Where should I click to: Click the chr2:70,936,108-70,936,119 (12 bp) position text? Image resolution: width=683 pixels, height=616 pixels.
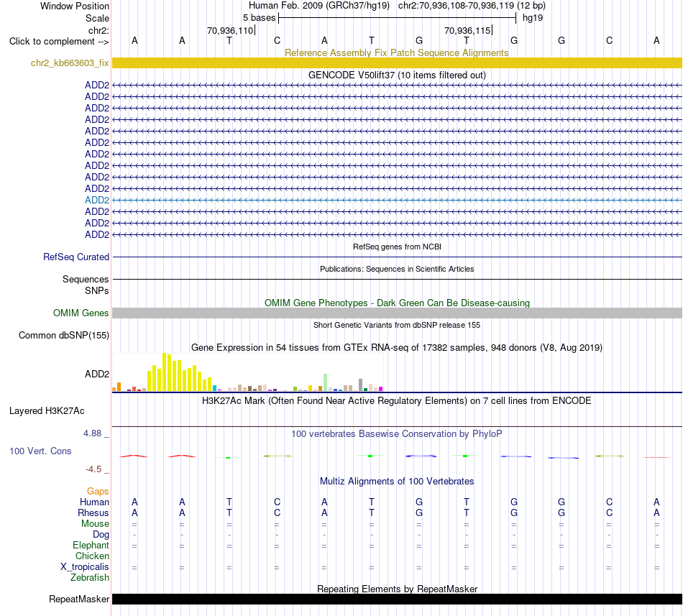point(472,6)
